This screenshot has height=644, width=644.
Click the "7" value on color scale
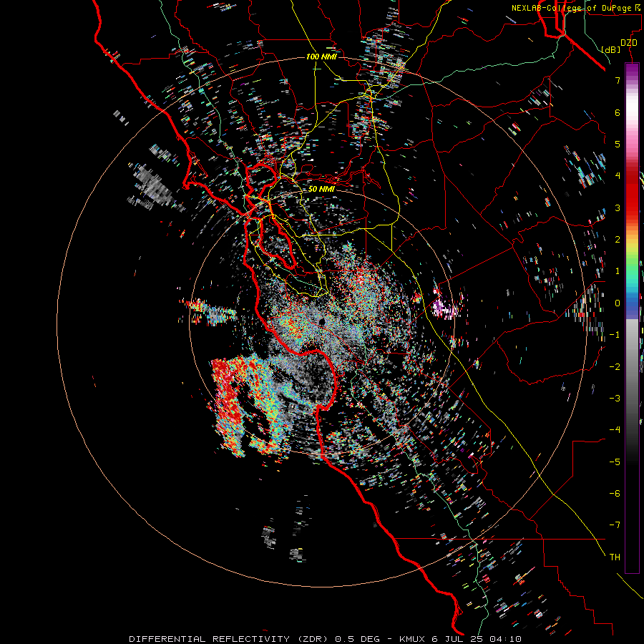(618, 80)
